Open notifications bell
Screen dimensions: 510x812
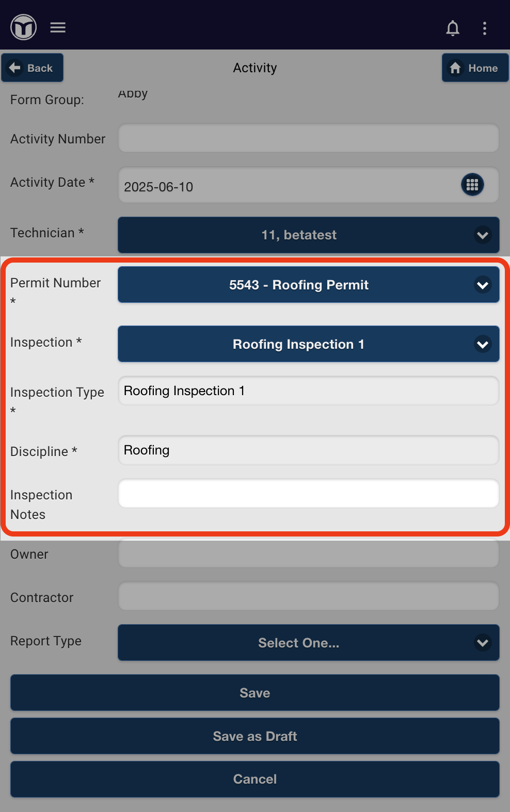tap(453, 28)
